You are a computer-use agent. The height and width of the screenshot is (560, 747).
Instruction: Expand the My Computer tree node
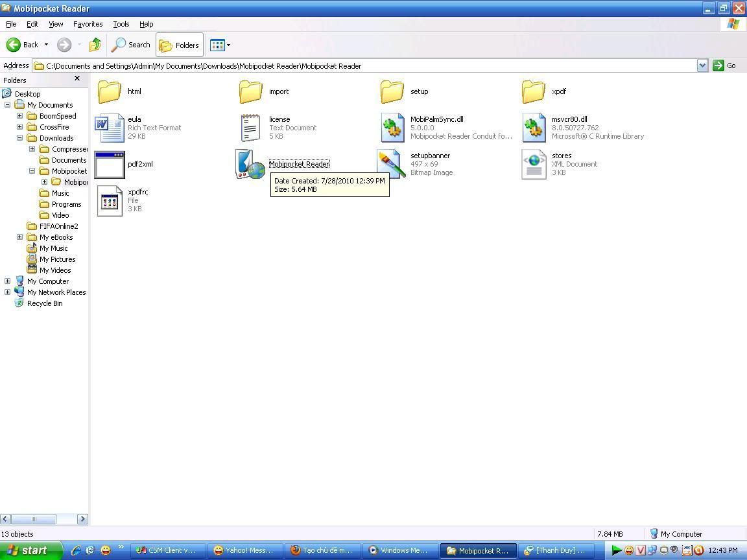click(7, 281)
